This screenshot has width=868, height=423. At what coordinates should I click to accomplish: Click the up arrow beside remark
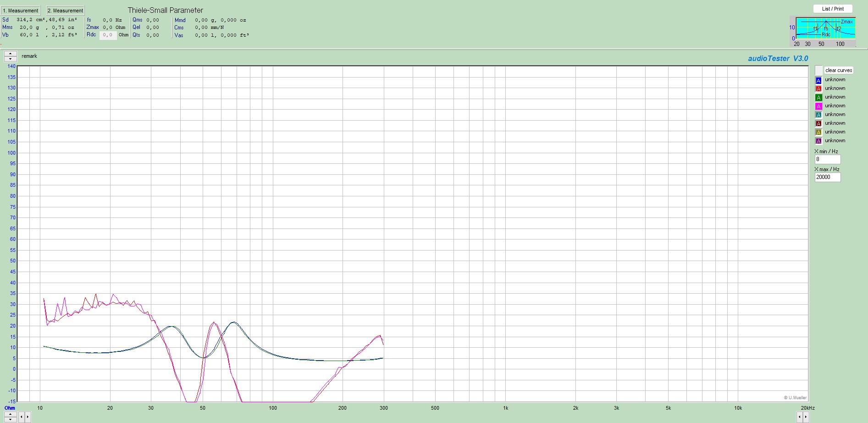click(10, 54)
